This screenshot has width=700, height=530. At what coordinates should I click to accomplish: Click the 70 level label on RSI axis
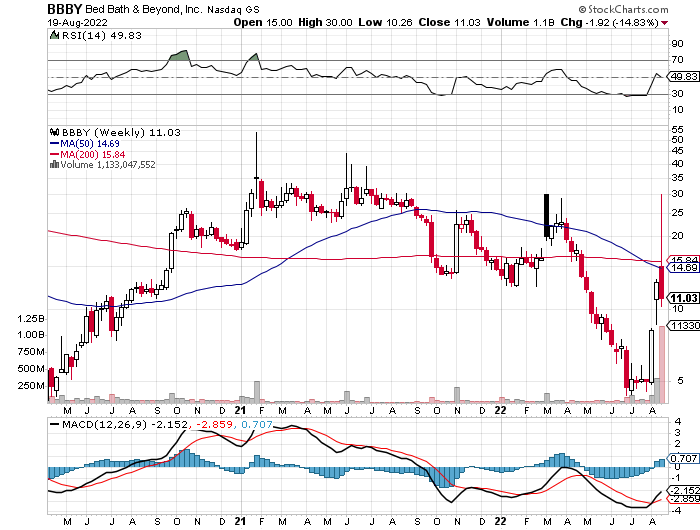click(677, 60)
